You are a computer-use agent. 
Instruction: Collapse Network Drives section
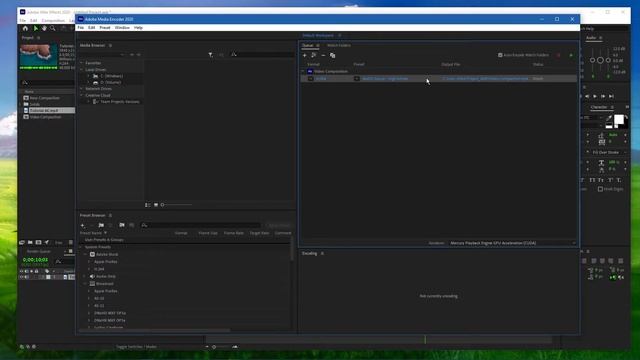pyautogui.click(x=82, y=89)
